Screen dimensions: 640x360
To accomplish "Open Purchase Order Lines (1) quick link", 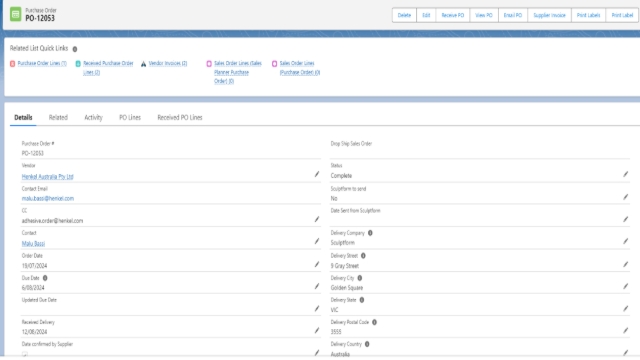I will pos(42,63).
